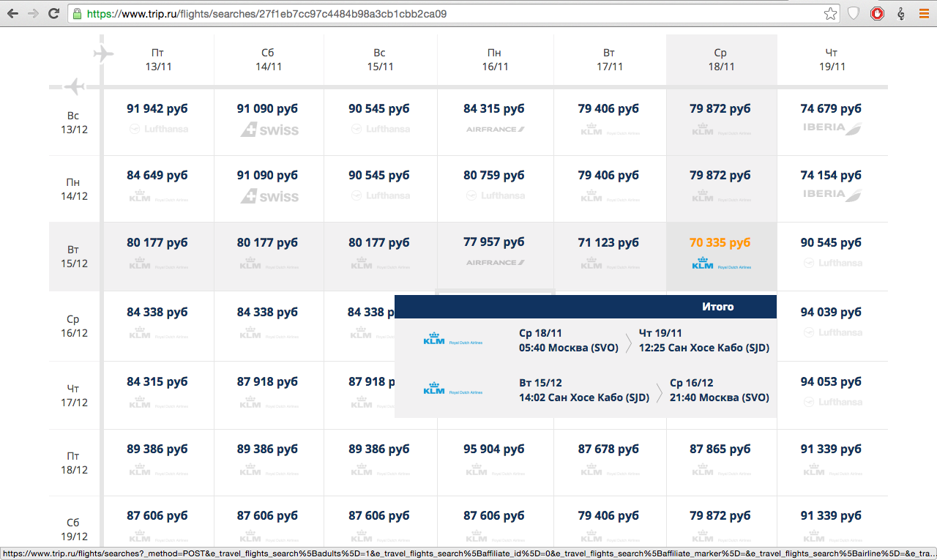Open the Chrome hamburger menu
Viewport: 937px width, 560px height.
(x=924, y=13)
